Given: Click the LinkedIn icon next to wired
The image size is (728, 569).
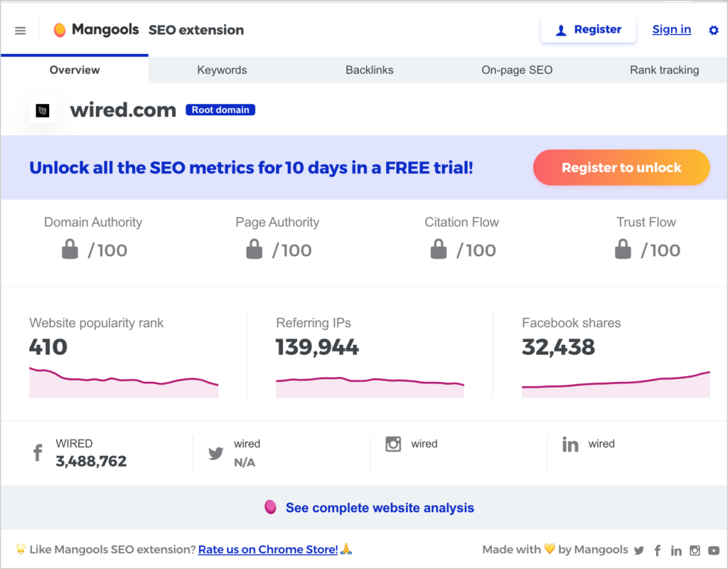Looking at the screenshot, I should (x=570, y=445).
